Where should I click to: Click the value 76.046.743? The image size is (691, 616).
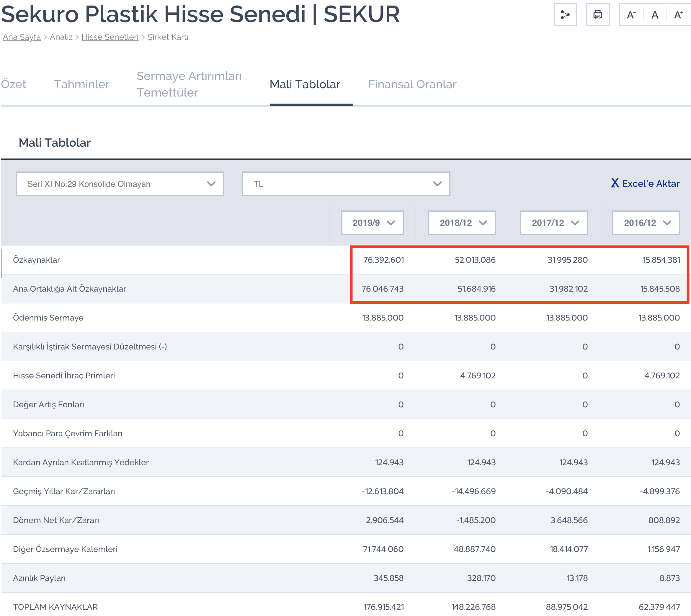(x=382, y=289)
